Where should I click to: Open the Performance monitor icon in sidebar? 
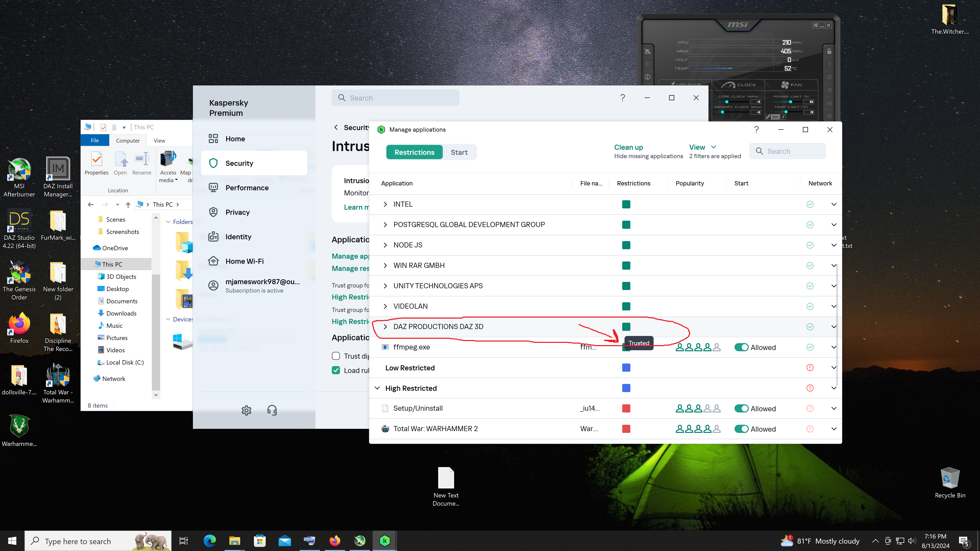click(x=213, y=187)
